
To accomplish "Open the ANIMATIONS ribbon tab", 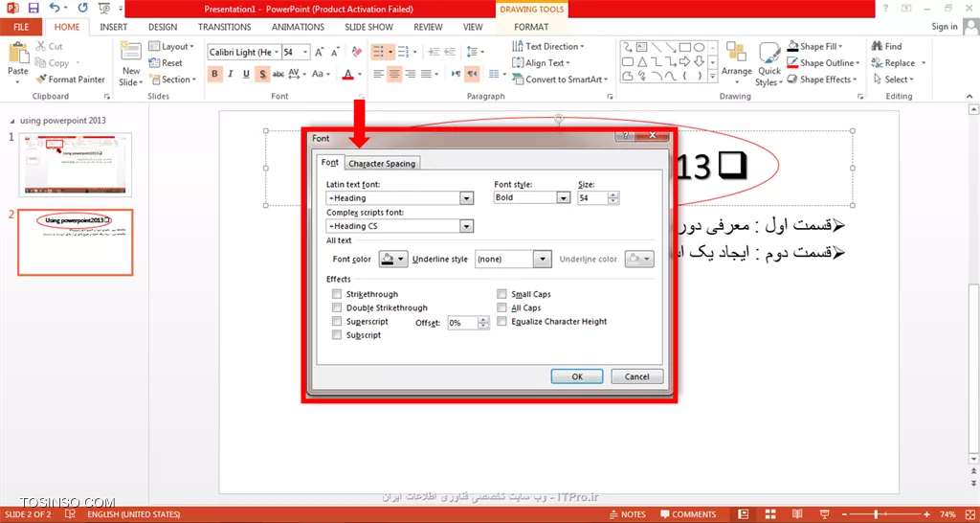I will pyautogui.click(x=299, y=27).
